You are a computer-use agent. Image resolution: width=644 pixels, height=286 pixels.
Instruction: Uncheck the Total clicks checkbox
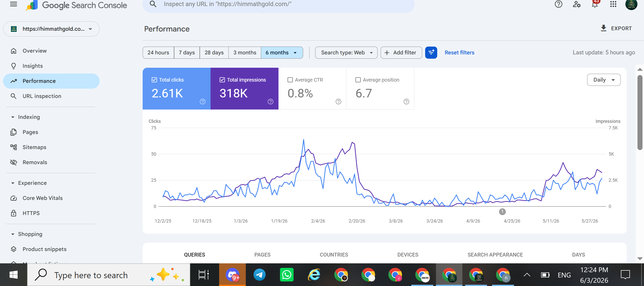coord(154,80)
